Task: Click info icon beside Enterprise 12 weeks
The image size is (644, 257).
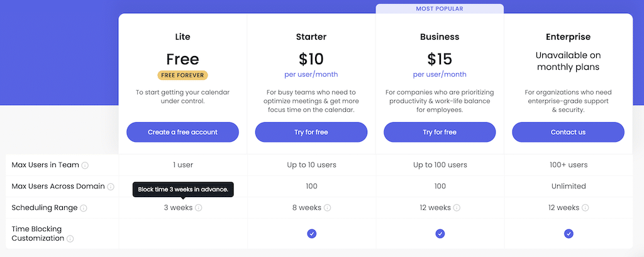Action: click(585, 208)
